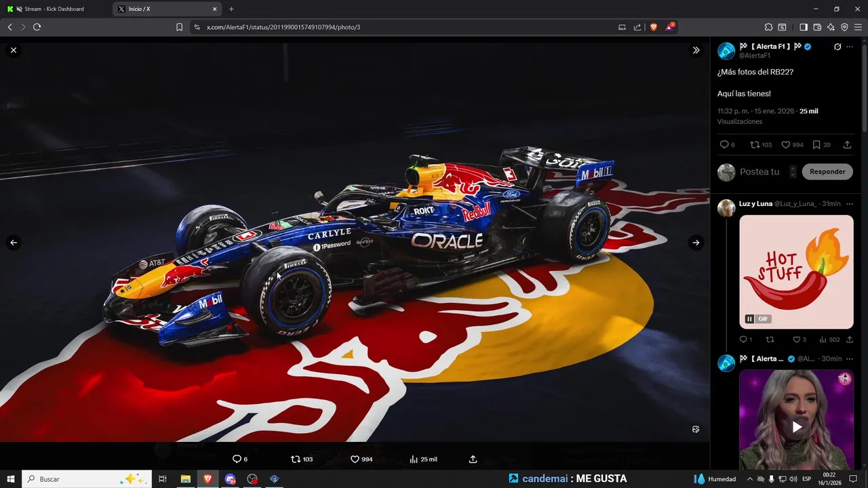868x488 pixels.
Task: Click share icon in the side panel
Action: pos(847,144)
